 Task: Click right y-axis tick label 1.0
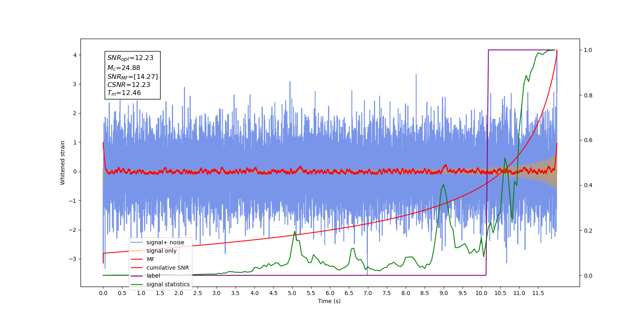(x=588, y=50)
